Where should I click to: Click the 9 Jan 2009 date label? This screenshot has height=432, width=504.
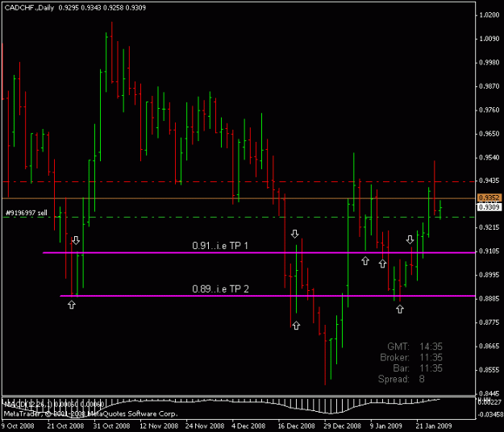[386, 426]
